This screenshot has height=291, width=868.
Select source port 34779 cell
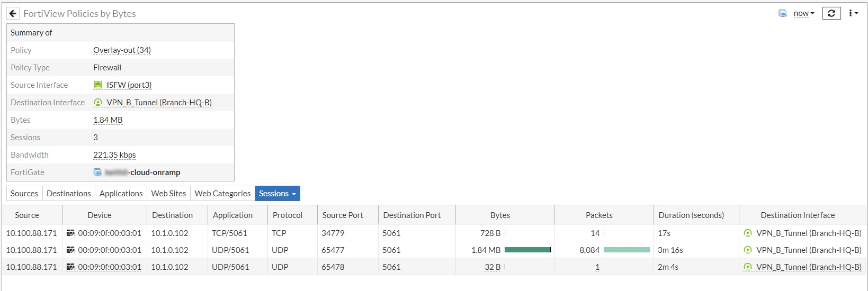pyautogui.click(x=348, y=233)
